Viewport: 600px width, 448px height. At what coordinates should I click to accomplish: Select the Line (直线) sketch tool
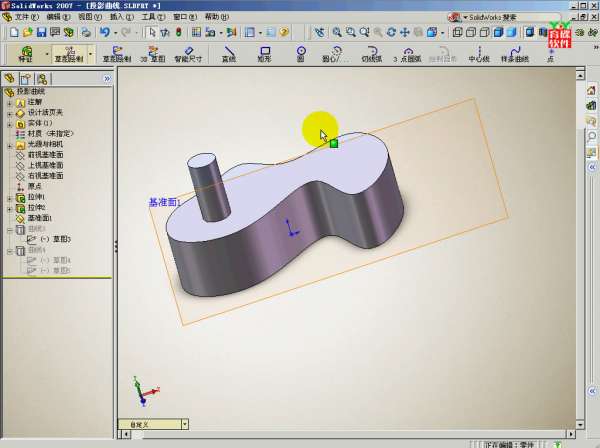click(x=229, y=53)
